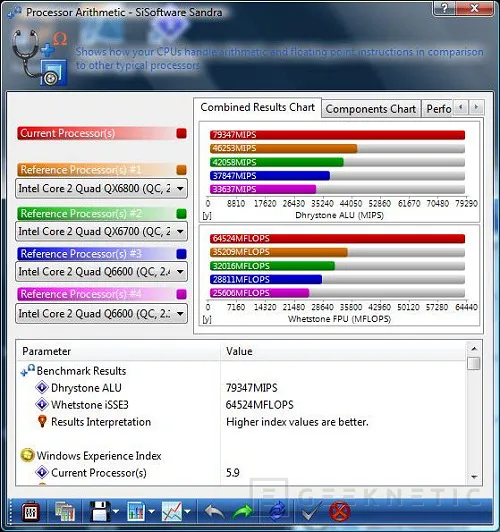
Task: Click the tab strip right scroll arrow
Action: 476,107
